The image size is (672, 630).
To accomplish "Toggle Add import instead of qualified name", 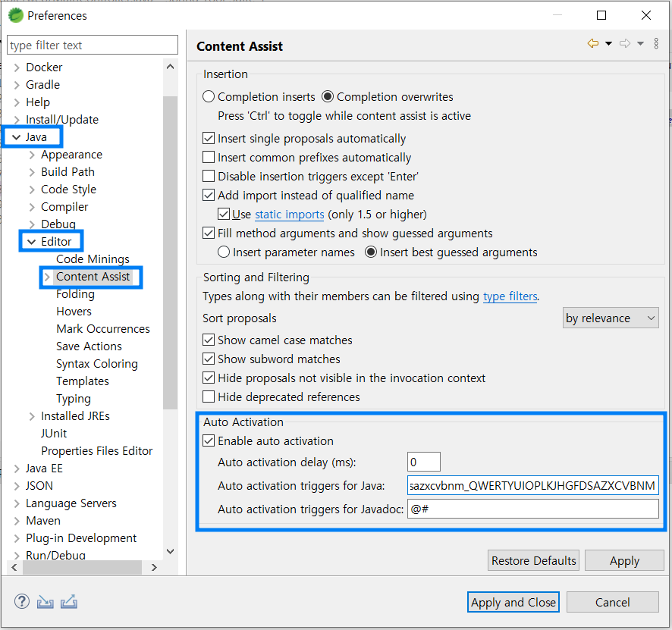I will click(x=209, y=195).
